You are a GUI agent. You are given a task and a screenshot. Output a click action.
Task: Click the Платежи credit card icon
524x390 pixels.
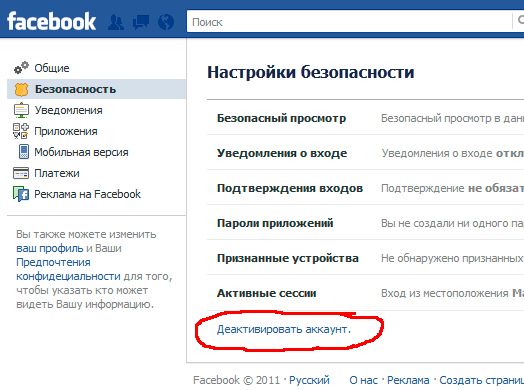(x=21, y=173)
